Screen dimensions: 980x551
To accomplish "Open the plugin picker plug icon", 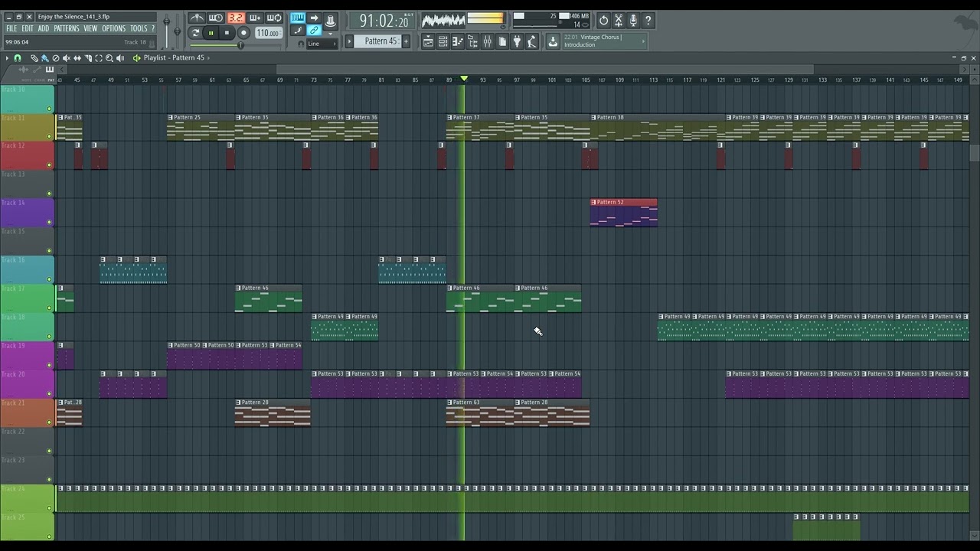I will pos(517,42).
